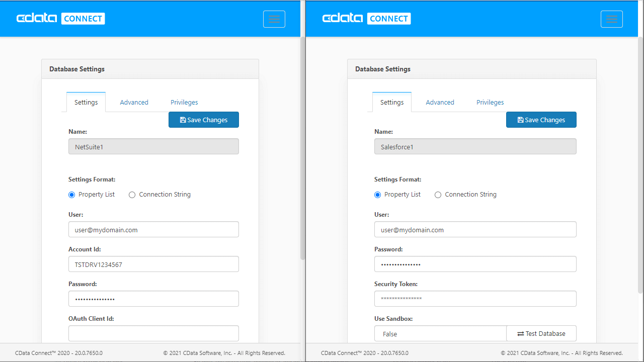
Task: Focus Password field in Salesforce window
Action: tap(475, 264)
